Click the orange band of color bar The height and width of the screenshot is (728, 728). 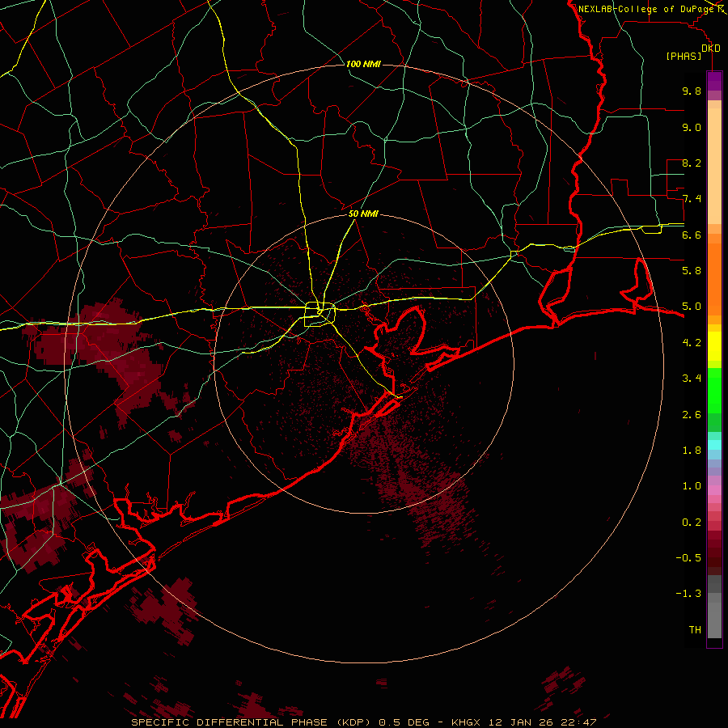pos(714,278)
